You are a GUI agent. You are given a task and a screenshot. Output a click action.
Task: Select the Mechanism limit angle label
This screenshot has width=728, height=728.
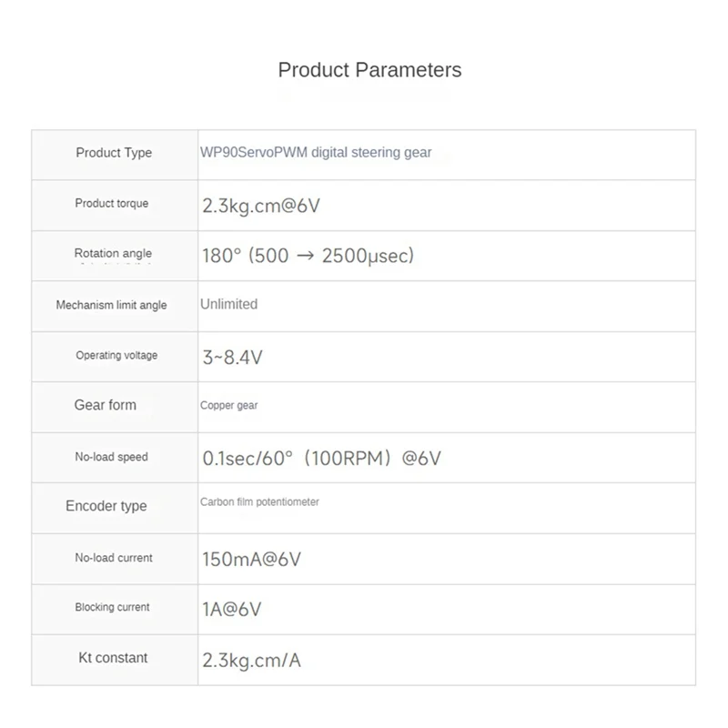[111, 306]
